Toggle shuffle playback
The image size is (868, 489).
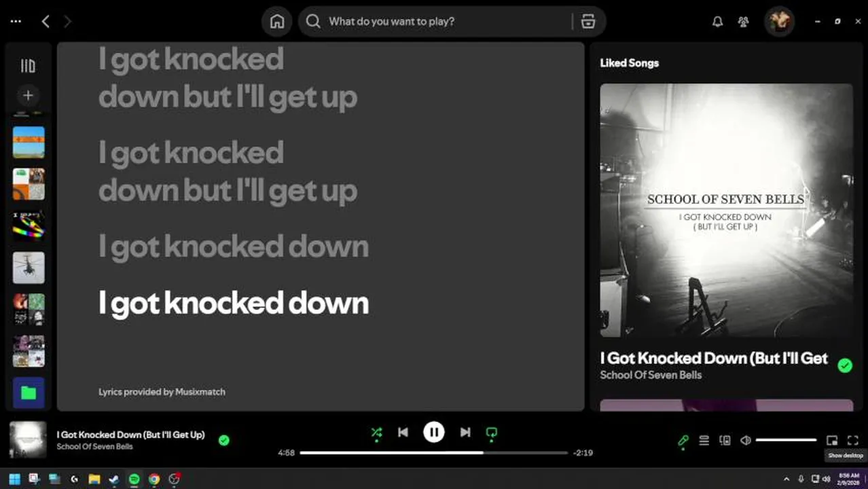tap(376, 433)
